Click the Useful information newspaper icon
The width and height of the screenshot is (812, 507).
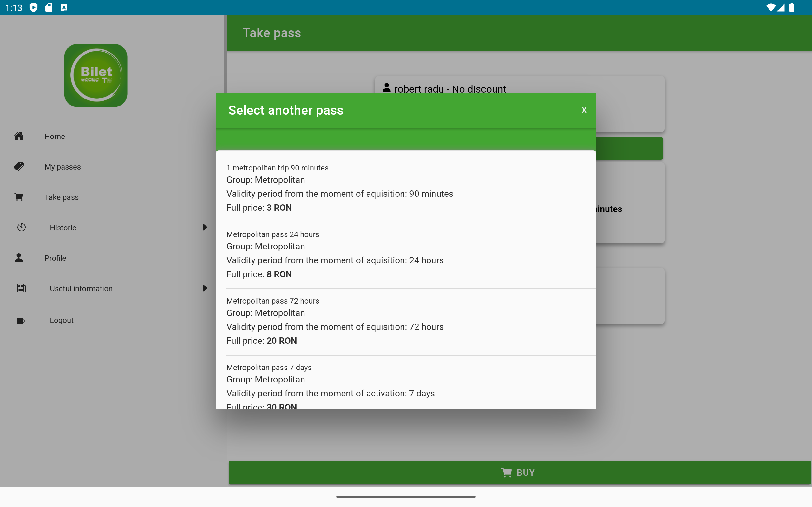(x=22, y=288)
